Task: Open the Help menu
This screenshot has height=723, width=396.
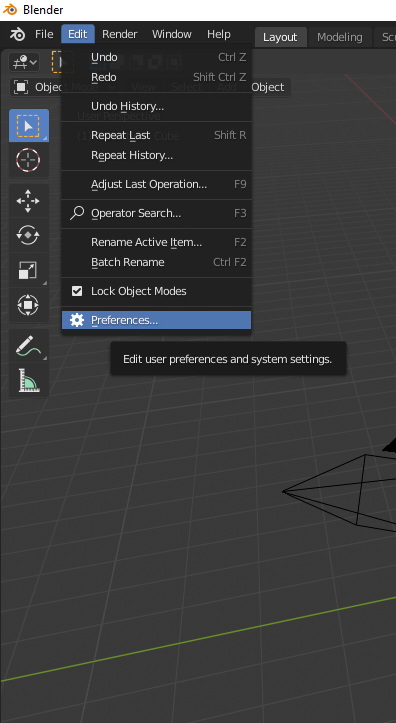Action: pos(219,35)
